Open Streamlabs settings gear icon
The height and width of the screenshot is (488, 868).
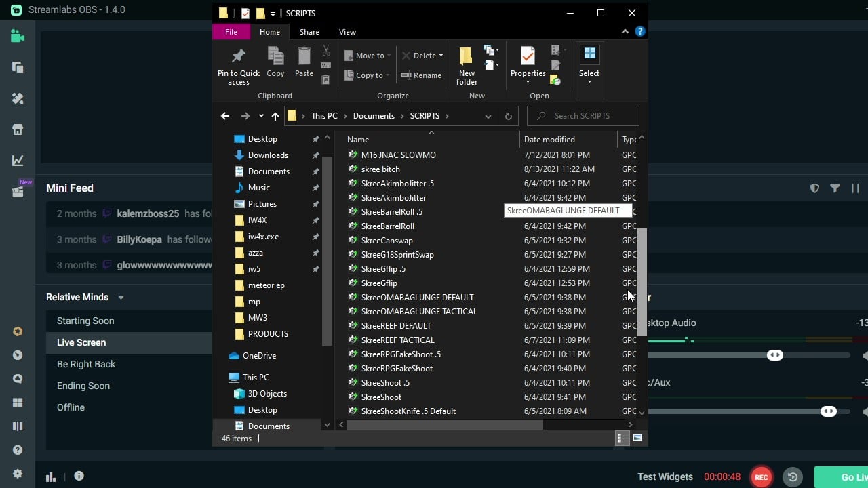coord(18,474)
